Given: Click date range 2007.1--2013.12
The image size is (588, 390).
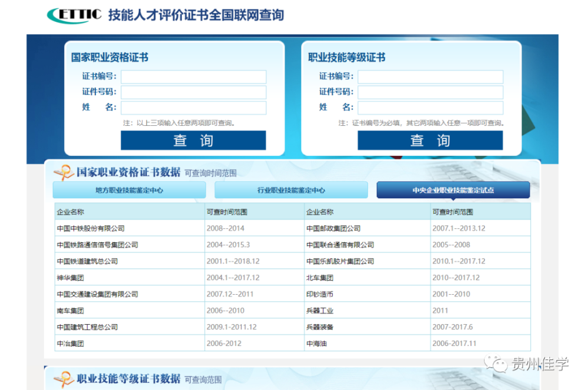Looking at the screenshot, I should click(459, 228).
